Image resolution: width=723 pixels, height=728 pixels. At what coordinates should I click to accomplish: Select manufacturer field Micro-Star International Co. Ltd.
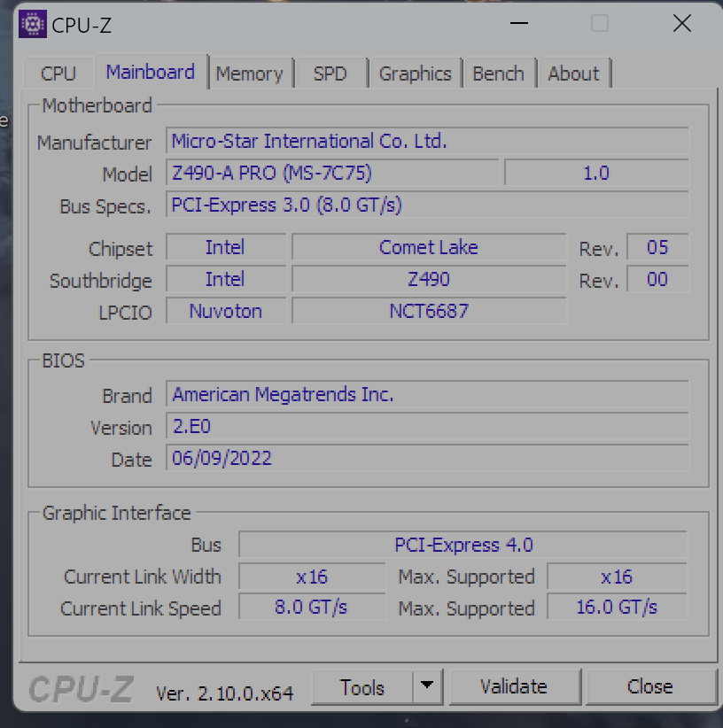427,141
